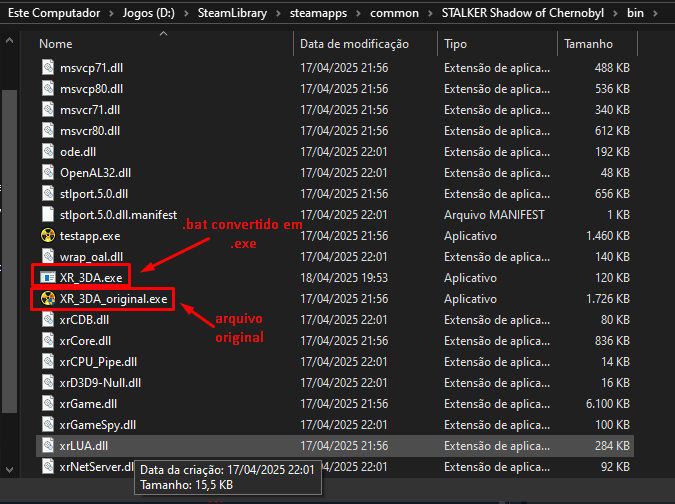Expand the chevron after Jogos (D:)
The image size is (675, 504).
[186, 13]
